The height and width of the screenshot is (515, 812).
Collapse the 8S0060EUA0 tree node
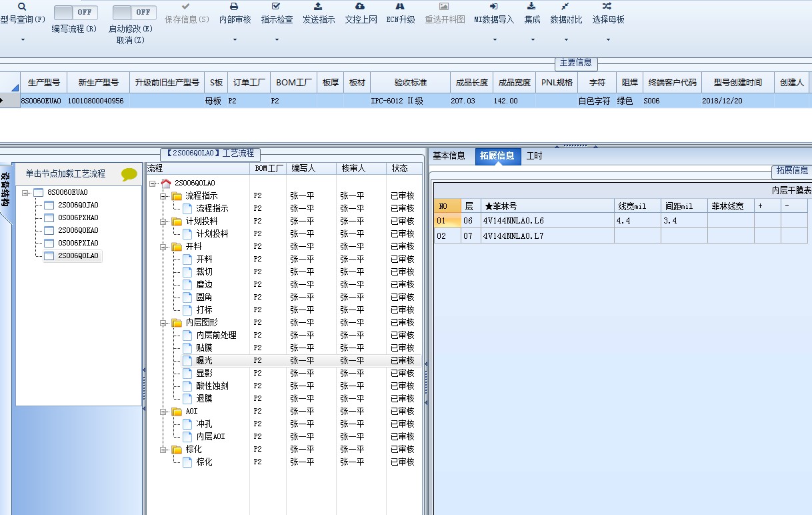[x=27, y=193]
